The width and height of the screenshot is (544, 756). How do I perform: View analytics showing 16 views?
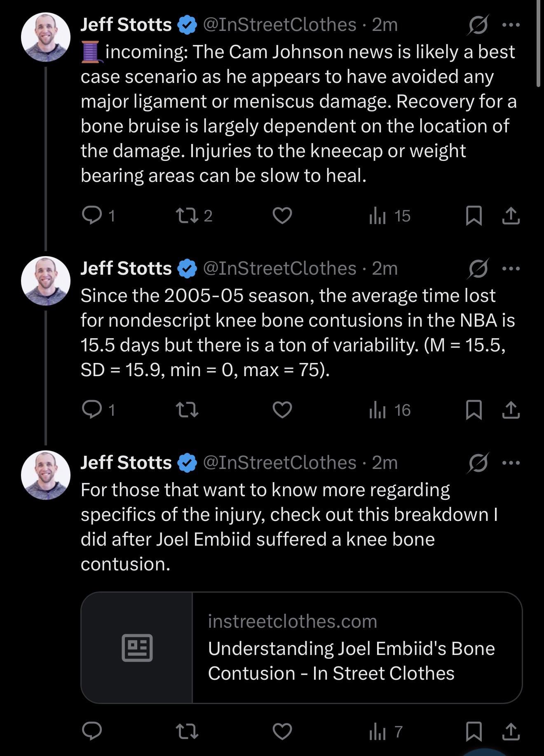pos(389,410)
